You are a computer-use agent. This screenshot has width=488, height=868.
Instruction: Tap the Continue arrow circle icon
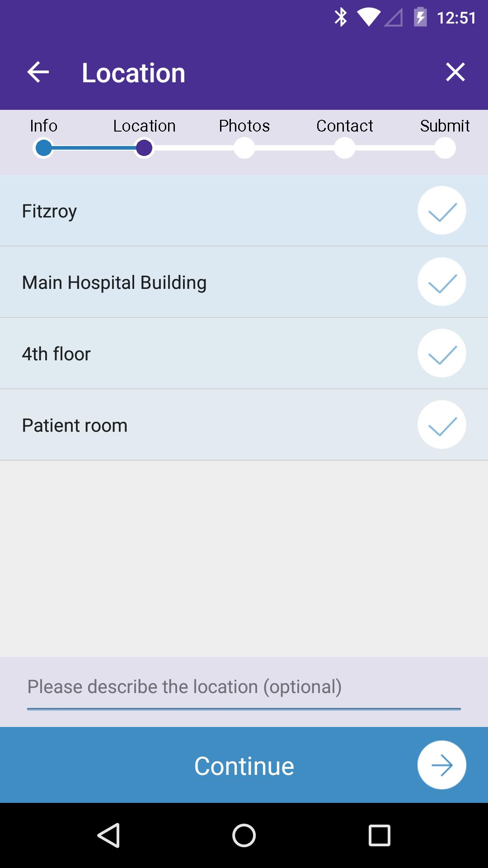tap(441, 765)
